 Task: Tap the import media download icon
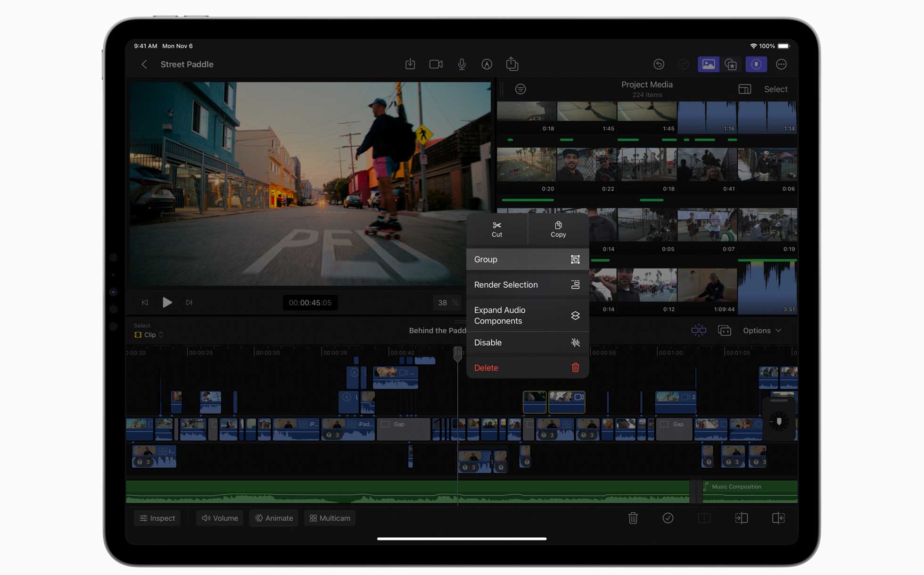coord(410,64)
